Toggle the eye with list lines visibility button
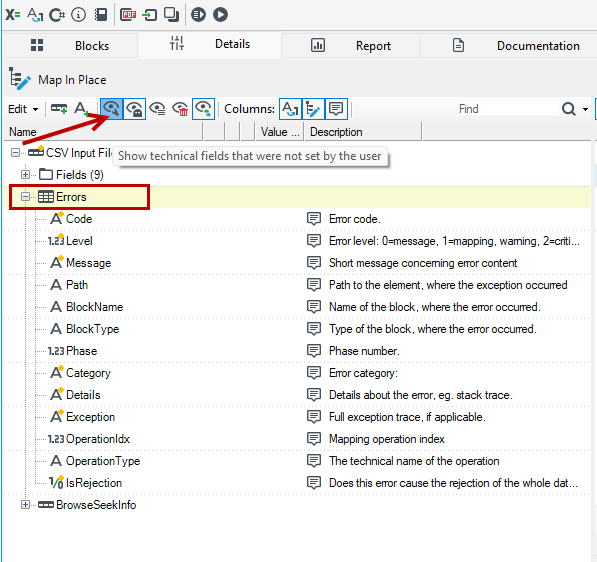 (157, 109)
